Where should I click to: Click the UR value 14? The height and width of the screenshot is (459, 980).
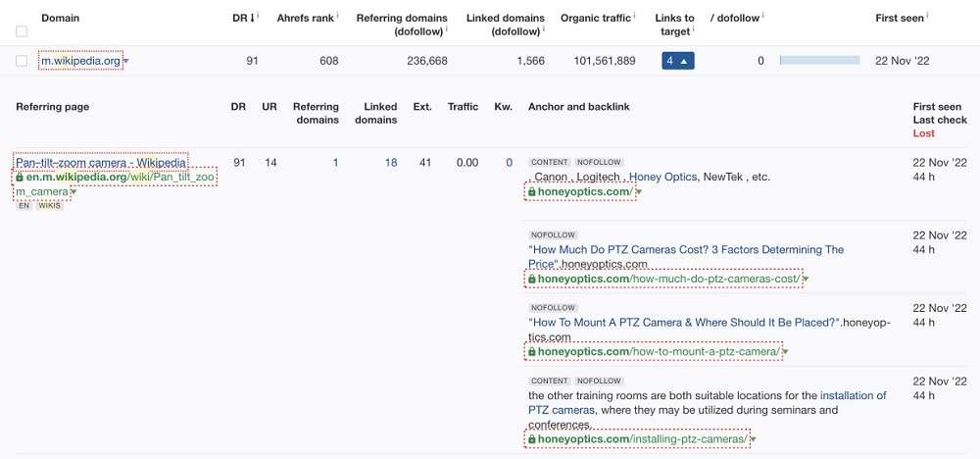coord(270,163)
